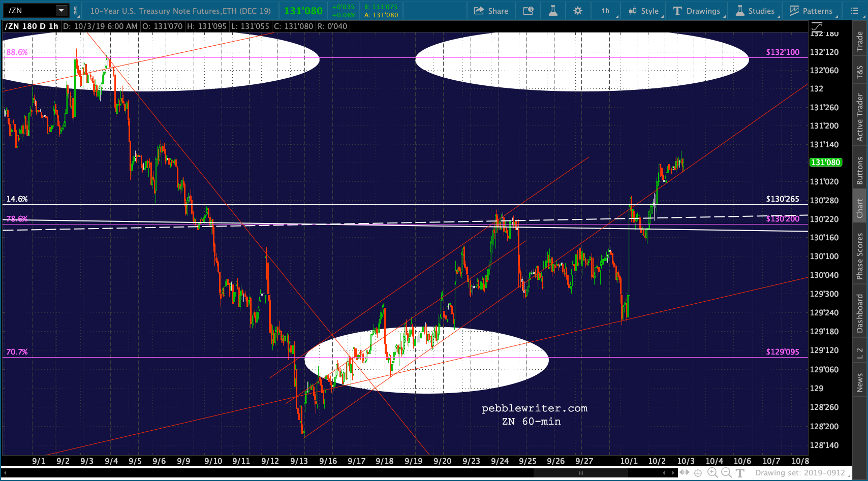Click the symbol link chain icon
Screen dimensions: 868x481
pos(76,10)
